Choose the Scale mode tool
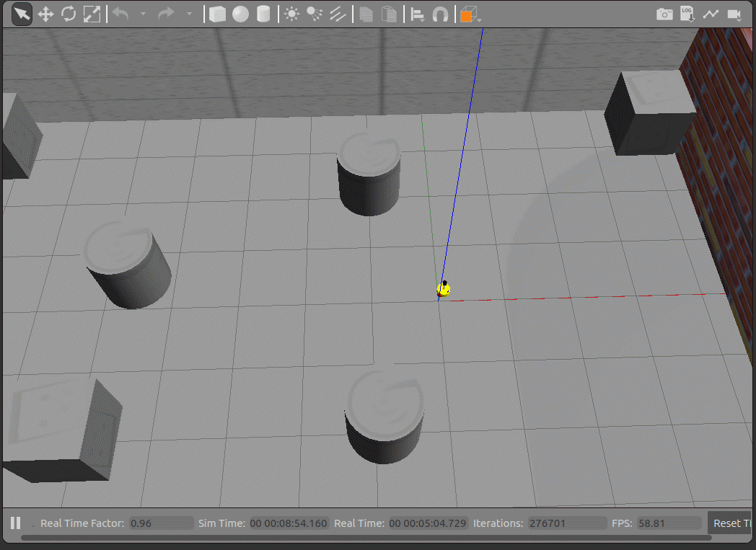 pos(92,14)
